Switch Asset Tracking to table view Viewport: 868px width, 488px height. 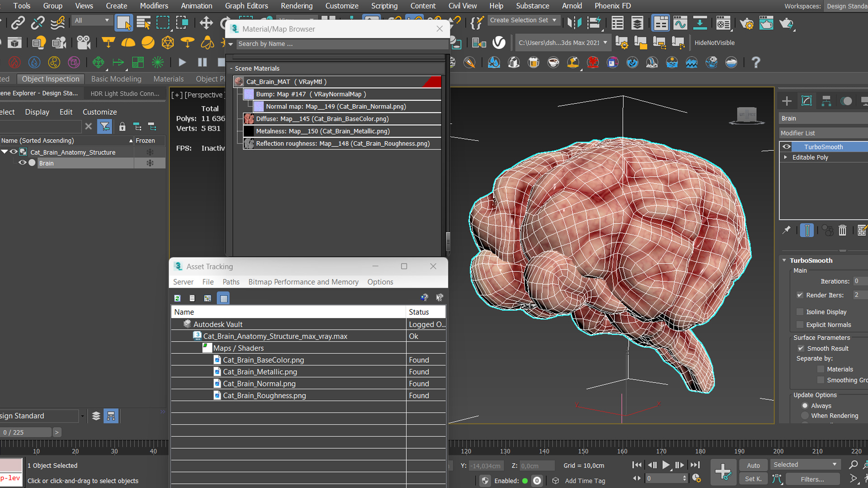point(223,298)
